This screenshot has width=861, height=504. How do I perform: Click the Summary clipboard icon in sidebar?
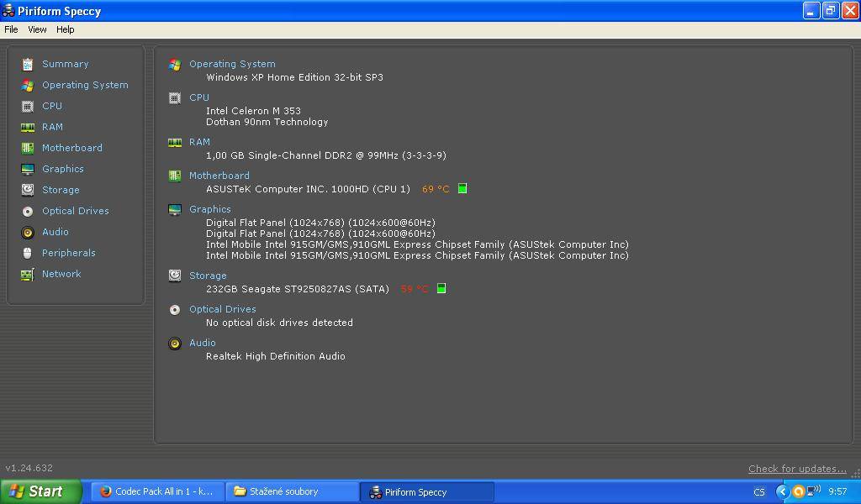[28, 65]
